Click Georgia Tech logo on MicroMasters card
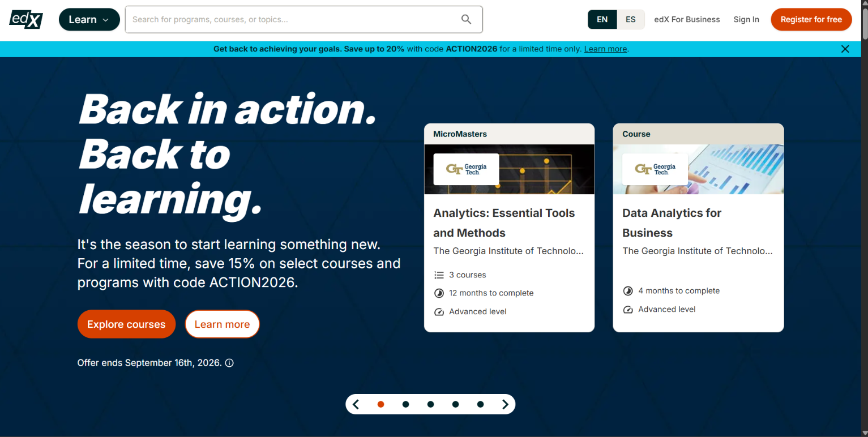 466,169
